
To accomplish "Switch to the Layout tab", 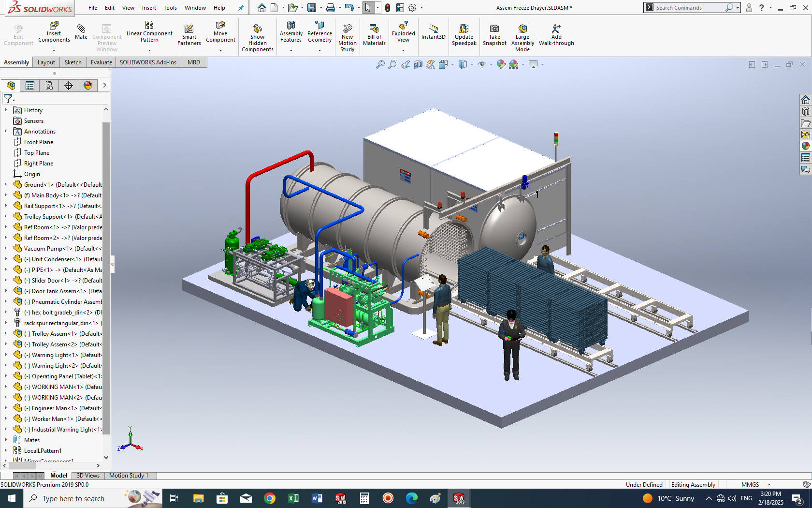I will click(46, 62).
